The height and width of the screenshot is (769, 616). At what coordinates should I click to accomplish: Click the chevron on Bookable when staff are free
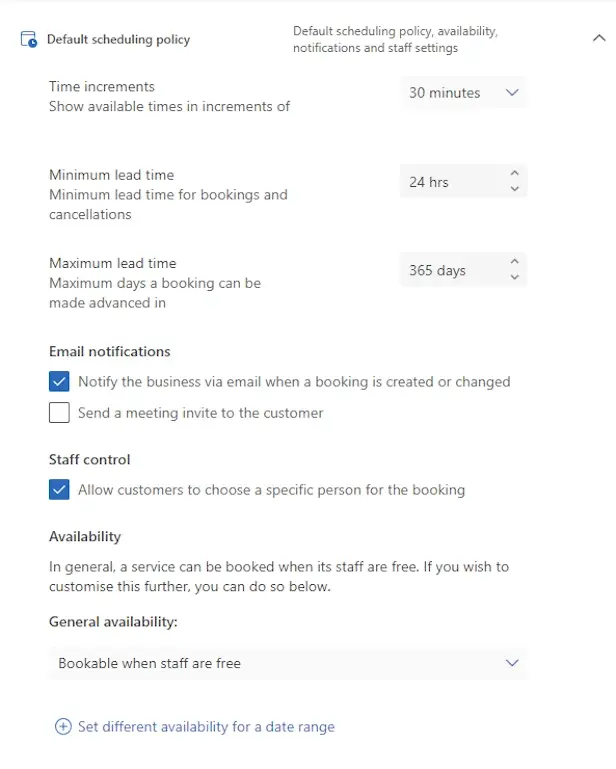(x=512, y=663)
